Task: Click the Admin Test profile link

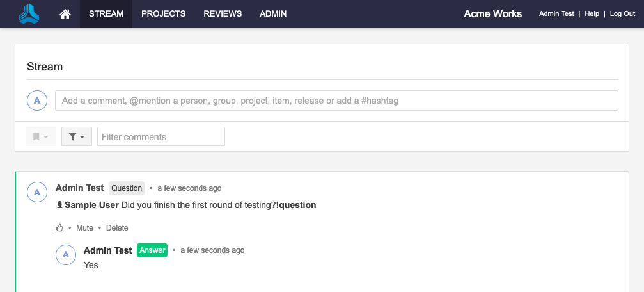Action: [x=556, y=14]
